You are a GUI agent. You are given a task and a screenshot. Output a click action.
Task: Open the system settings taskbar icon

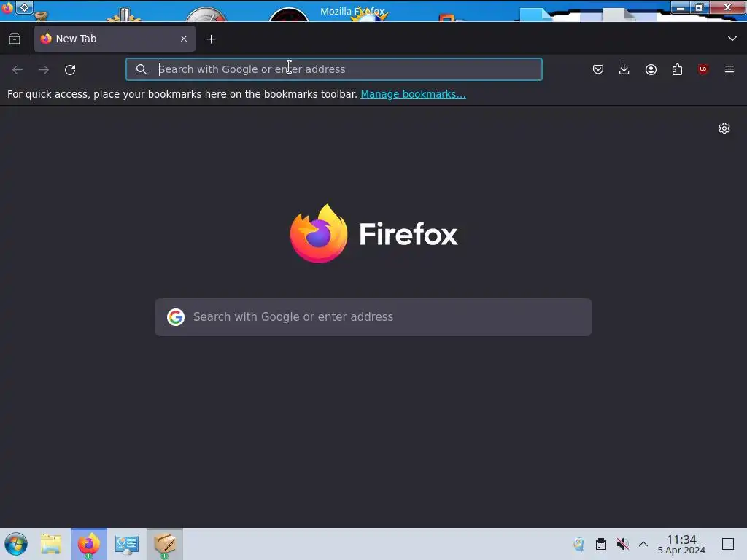[127, 544]
